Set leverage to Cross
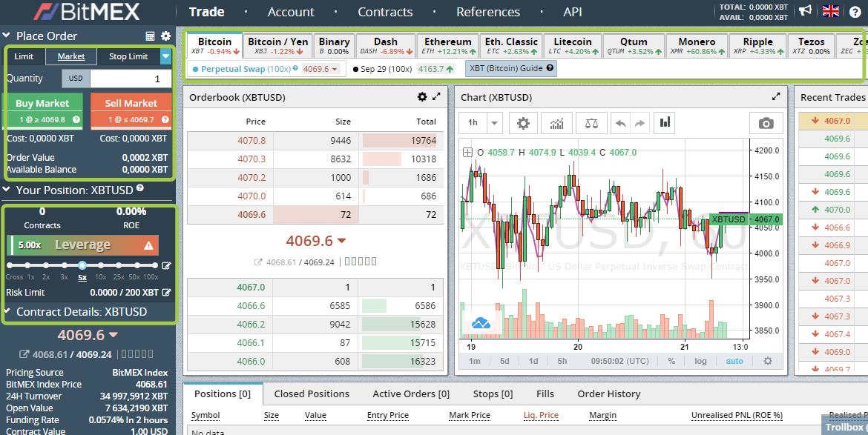This screenshot has width=868, height=435. click(14, 277)
